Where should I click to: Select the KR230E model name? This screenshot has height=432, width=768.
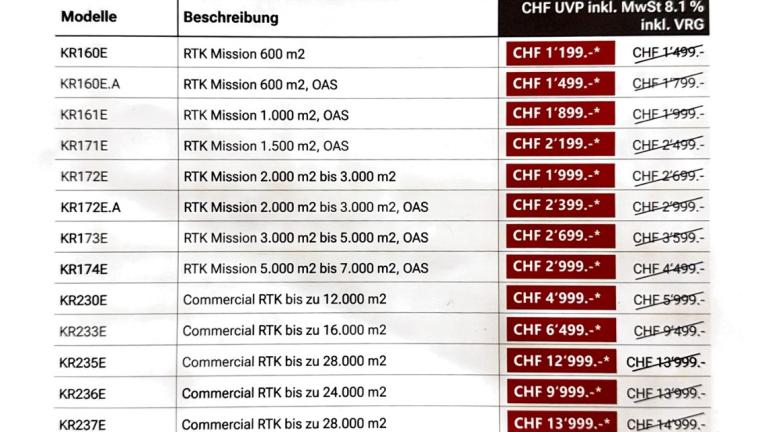click(x=83, y=300)
